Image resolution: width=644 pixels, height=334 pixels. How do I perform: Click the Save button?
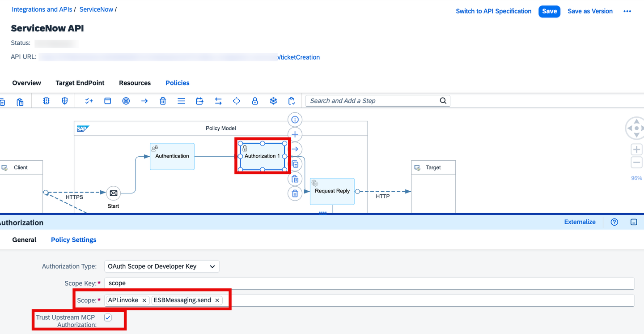point(549,11)
